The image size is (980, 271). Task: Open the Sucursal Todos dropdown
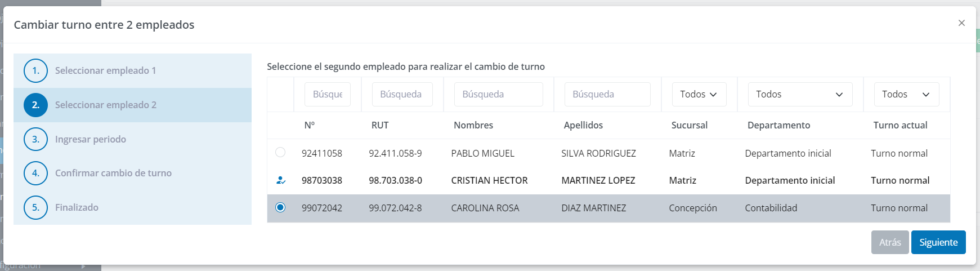pyautogui.click(x=699, y=94)
